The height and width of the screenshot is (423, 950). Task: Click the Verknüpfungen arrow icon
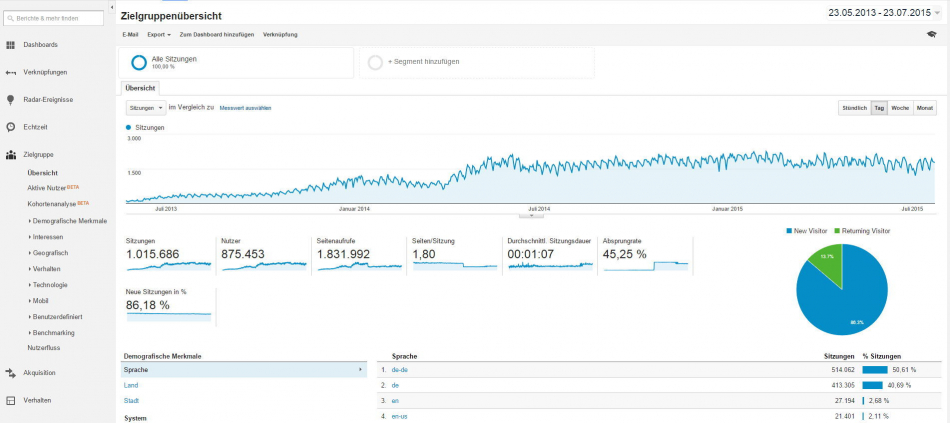click(11, 72)
